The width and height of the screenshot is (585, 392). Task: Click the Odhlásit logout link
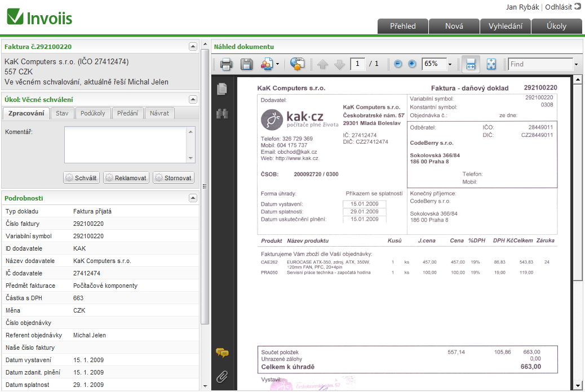point(559,7)
